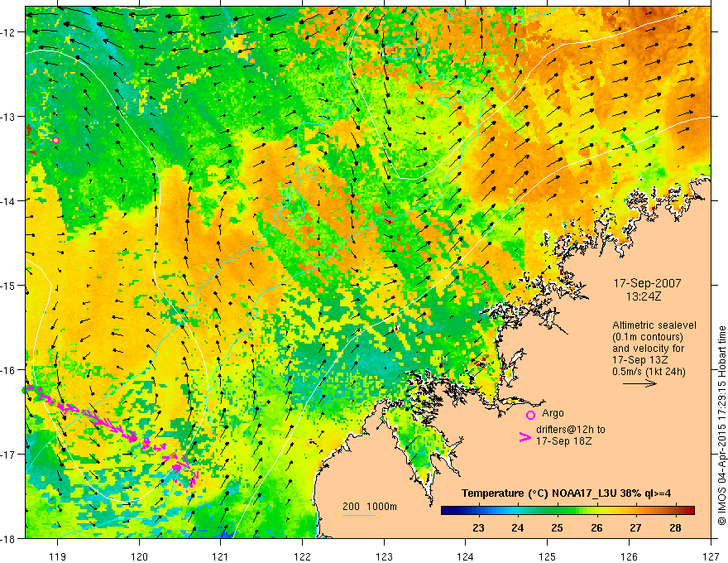
Task: Click the '28' color bar tick label
Action: 675,527
